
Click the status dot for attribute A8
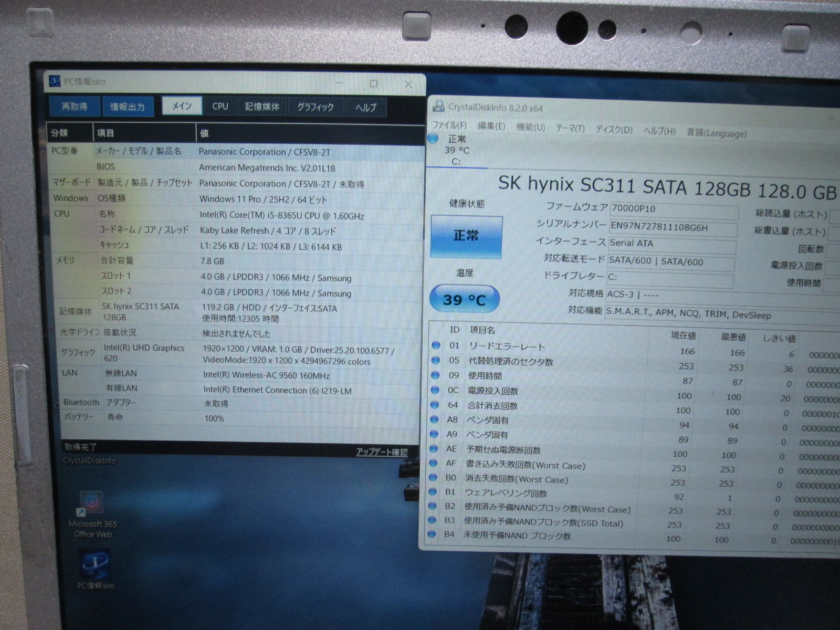tap(434, 419)
